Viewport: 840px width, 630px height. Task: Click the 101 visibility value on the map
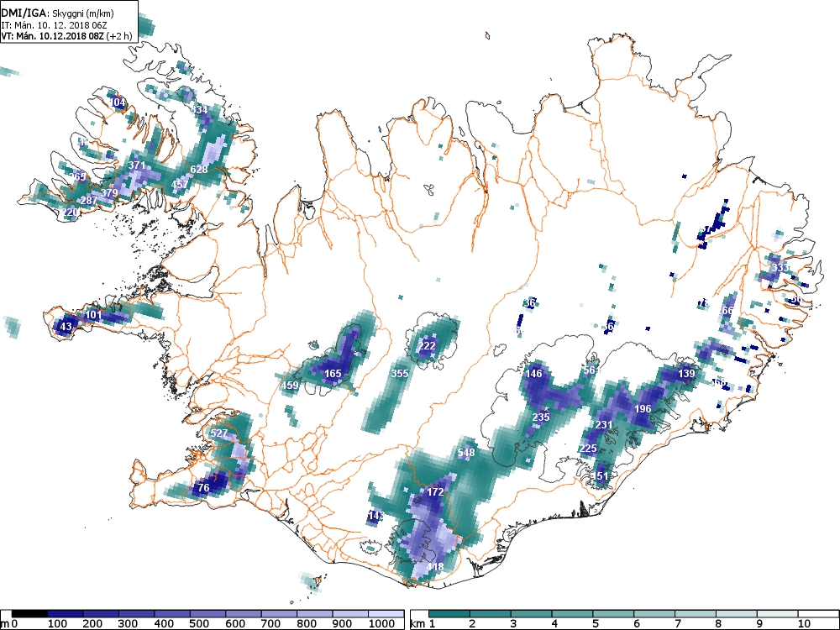point(93,314)
